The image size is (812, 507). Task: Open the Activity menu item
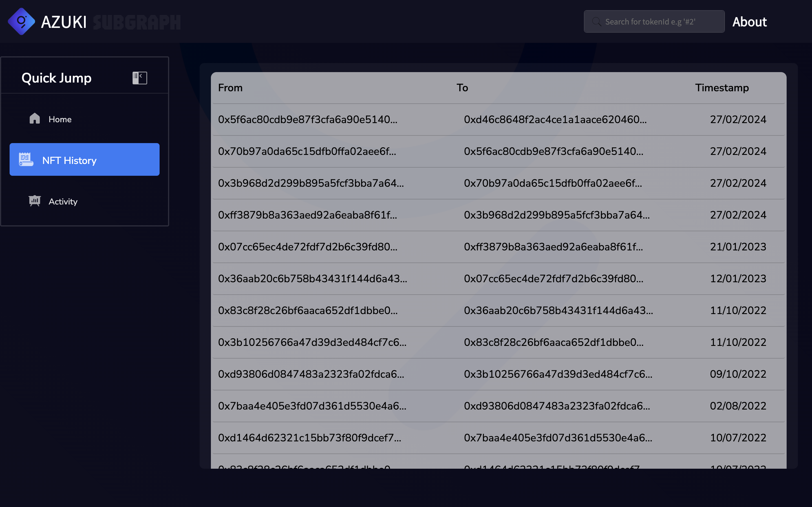(x=63, y=201)
